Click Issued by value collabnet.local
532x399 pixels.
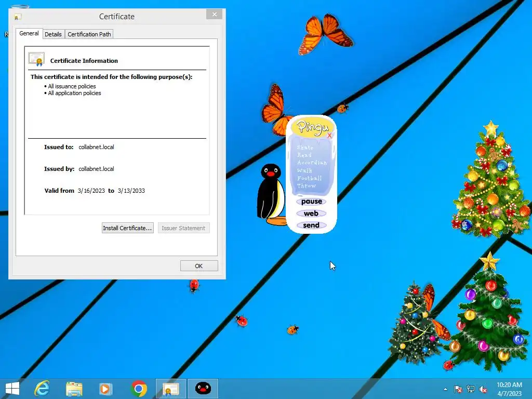[x=96, y=169]
